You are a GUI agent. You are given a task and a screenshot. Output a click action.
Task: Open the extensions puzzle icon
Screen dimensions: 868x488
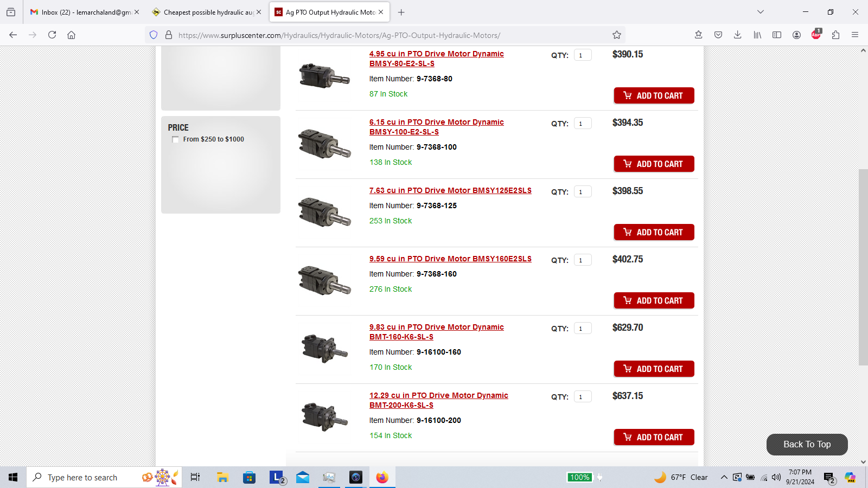(x=835, y=35)
